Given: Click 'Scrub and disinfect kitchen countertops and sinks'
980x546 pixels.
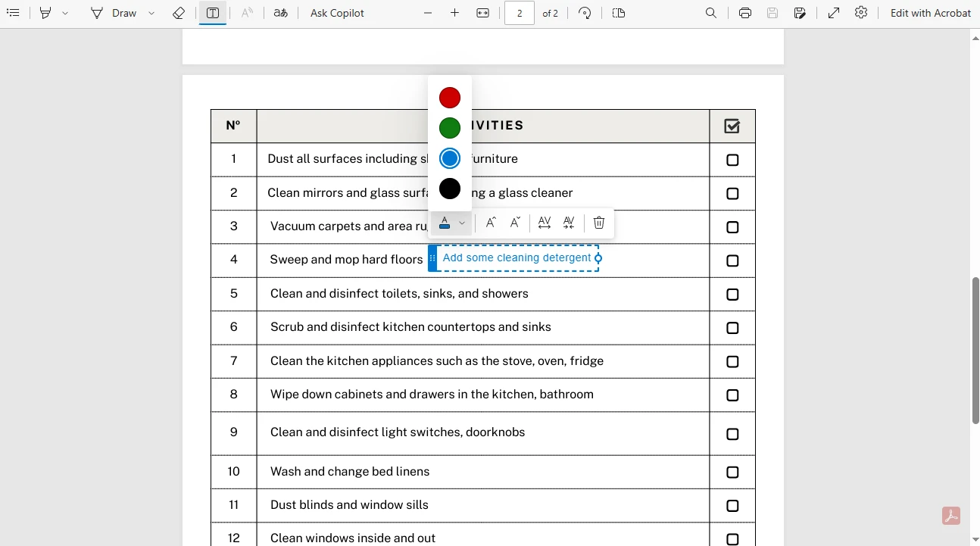Looking at the screenshot, I should tap(410, 327).
